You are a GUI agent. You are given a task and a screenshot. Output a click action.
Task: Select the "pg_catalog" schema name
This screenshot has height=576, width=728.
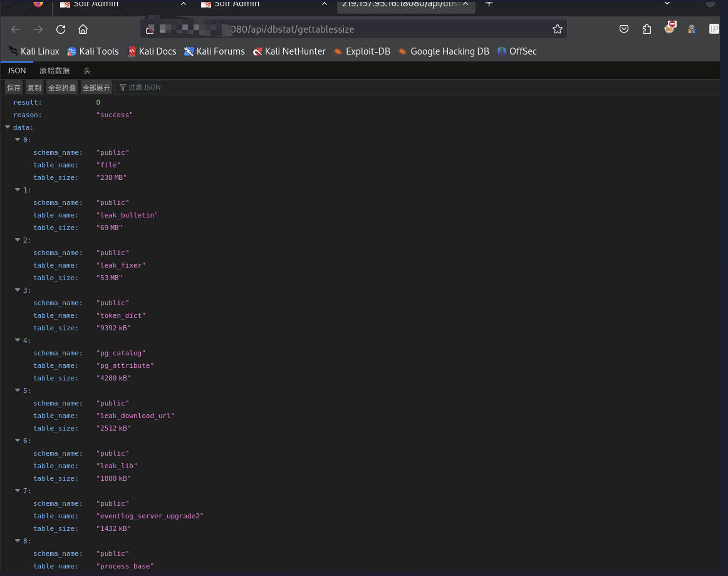pyautogui.click(x=121, y=353)
